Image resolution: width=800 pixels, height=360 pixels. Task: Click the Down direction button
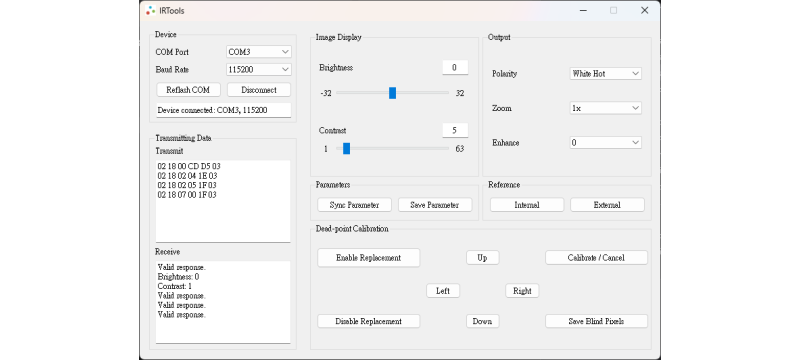pyautogui.click(x=482, y=321)
